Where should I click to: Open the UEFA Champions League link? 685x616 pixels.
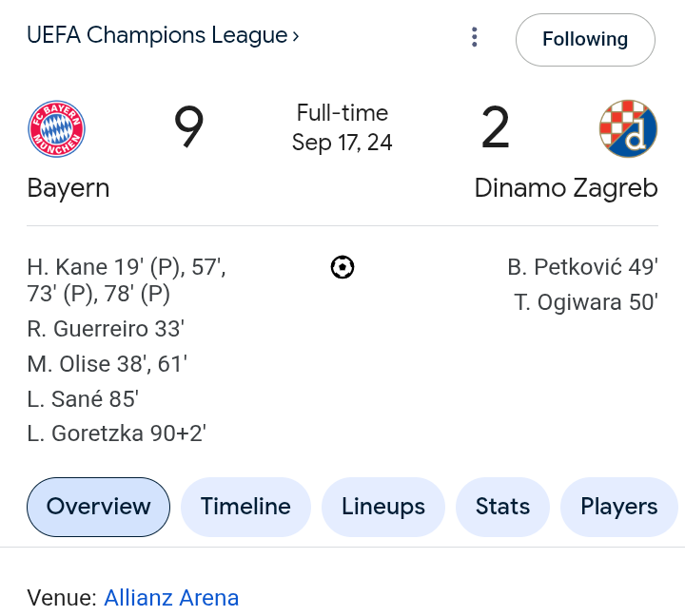pos(157,35)
